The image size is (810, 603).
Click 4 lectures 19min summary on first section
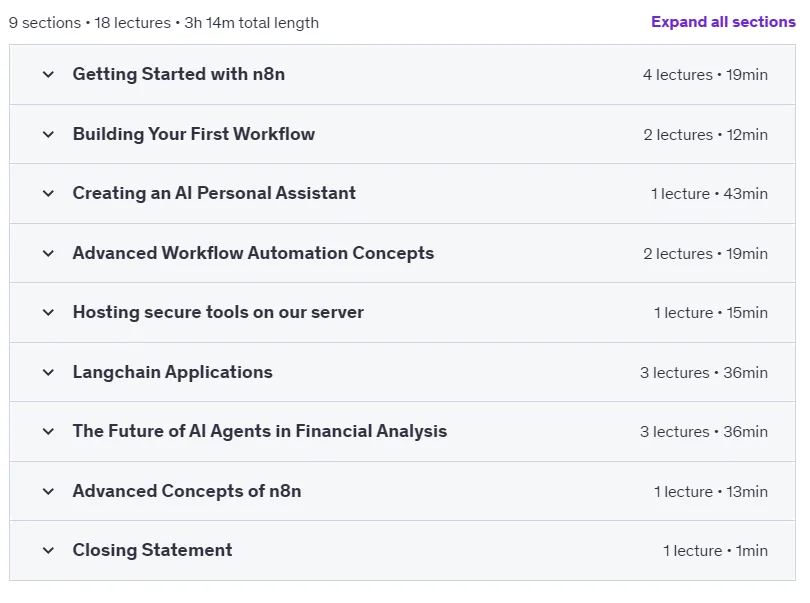pyautogui.click(x=705, y=75)
